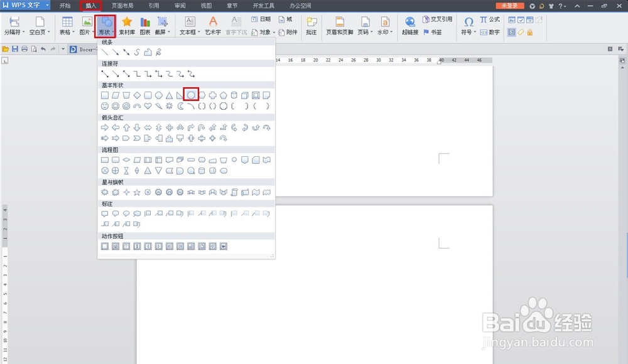Open the WPS 文字 application menu
The image size is (628, 364).
click(25, 5)
